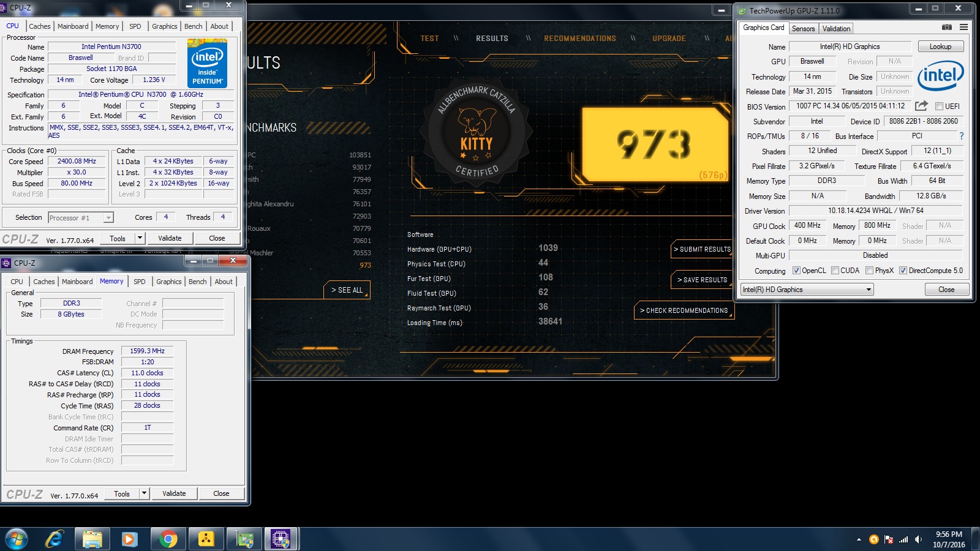Click the Intel Pentium N3700 name field
This screenshot has width=980, height=551.
[x=111, y=47]
